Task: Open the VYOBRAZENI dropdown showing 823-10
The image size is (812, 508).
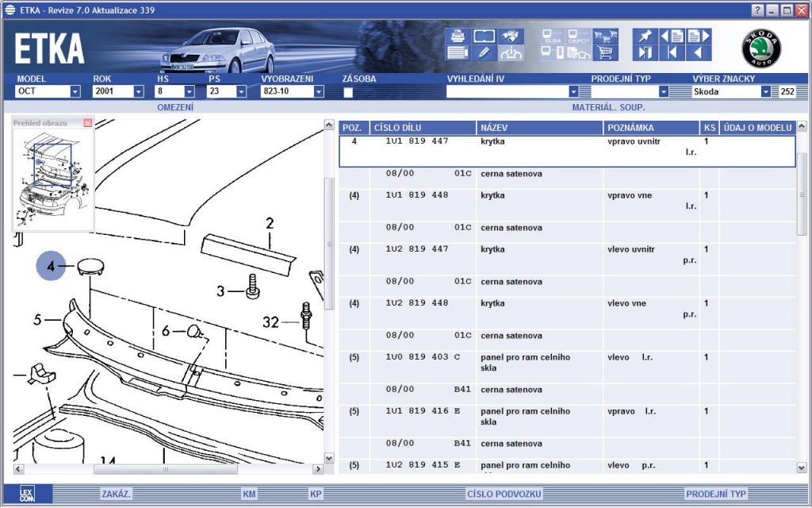Action: pos(319,92)
